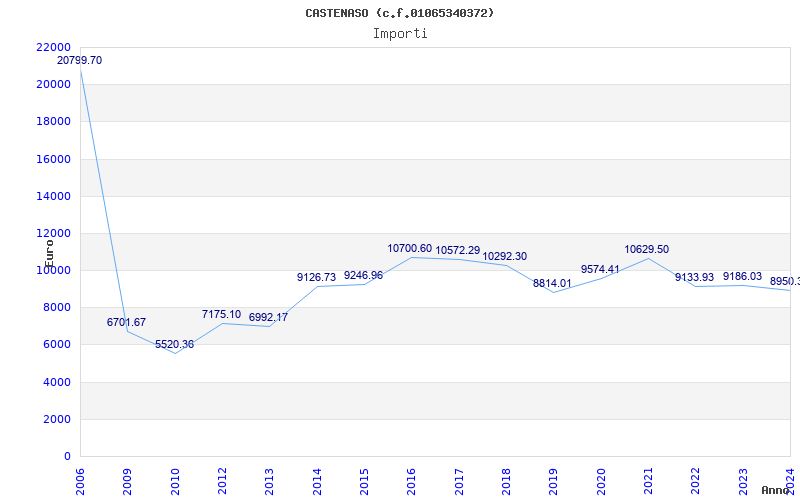Click the data label 6701.67
This screenshot has width=800, height=500.
point(126,322)
